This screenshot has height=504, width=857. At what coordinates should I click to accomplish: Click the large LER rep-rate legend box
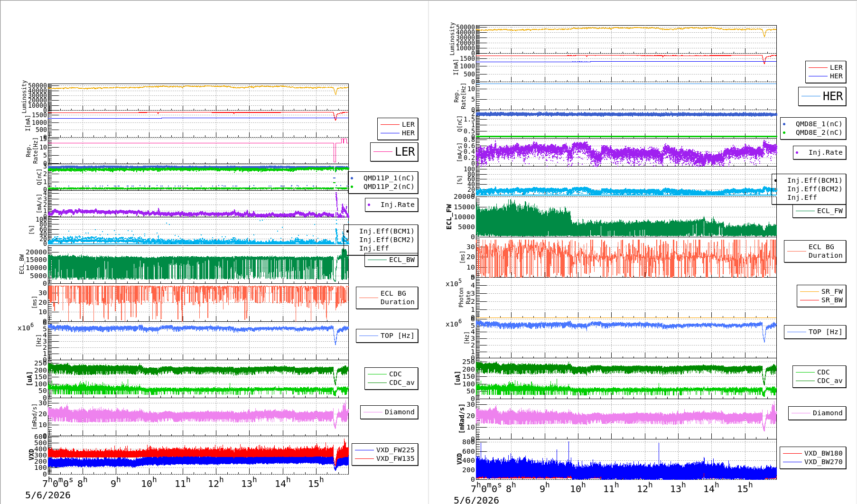(x=394, y=152)
